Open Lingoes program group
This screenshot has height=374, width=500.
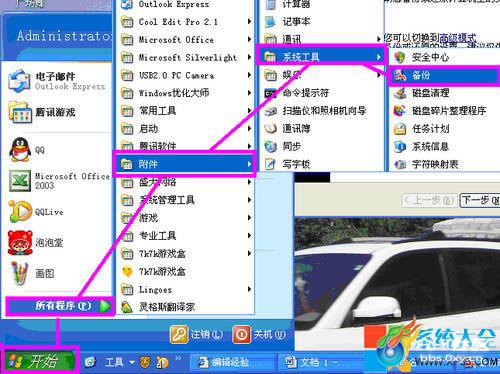pos(185,289)
